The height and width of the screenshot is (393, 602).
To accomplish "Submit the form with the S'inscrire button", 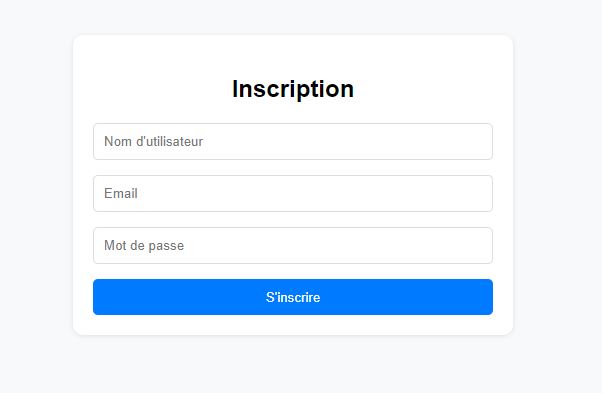I will [293, 297].
